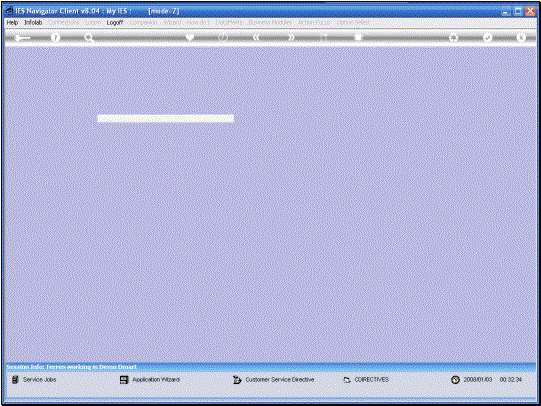Go forward with the double right chevron
Image resolution: width=541 pixels, height=406 pixels.
[x=291, y=37]
